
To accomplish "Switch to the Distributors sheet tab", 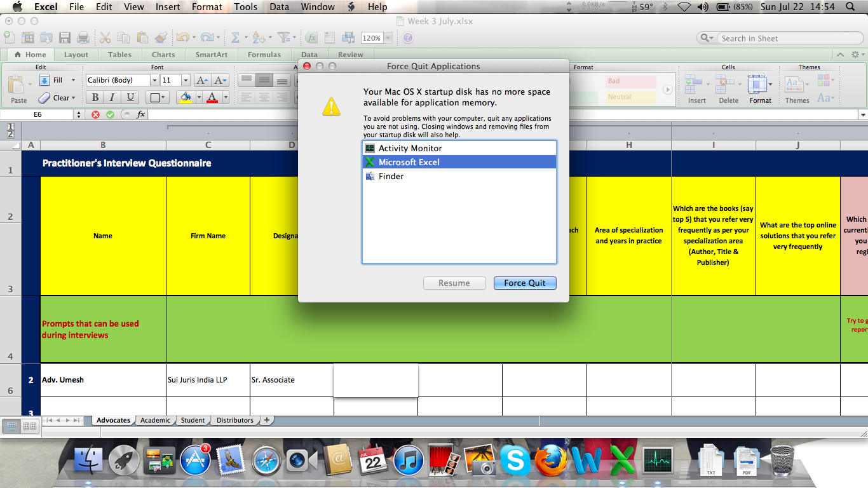I will coord(234,420).
